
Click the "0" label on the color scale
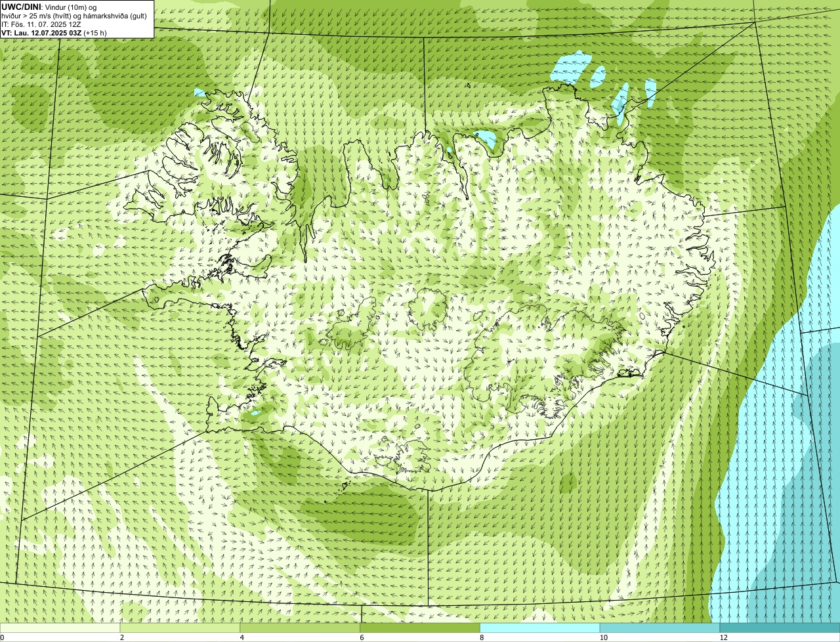[2, 637]
